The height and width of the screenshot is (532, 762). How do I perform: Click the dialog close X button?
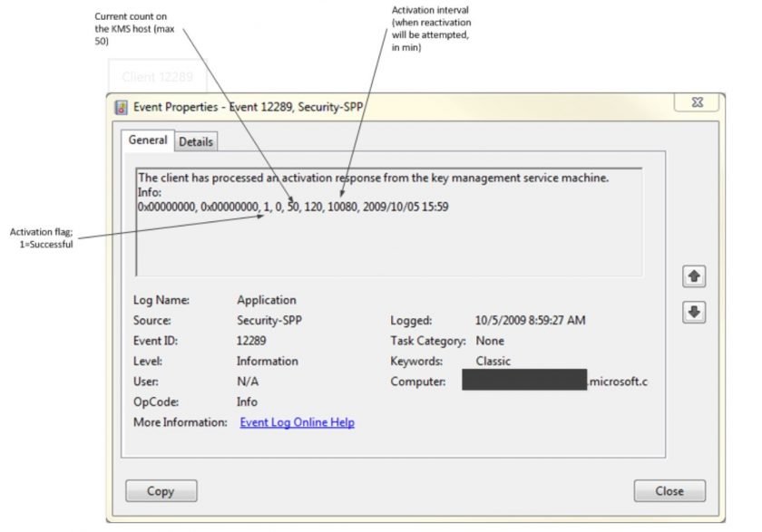697,102
